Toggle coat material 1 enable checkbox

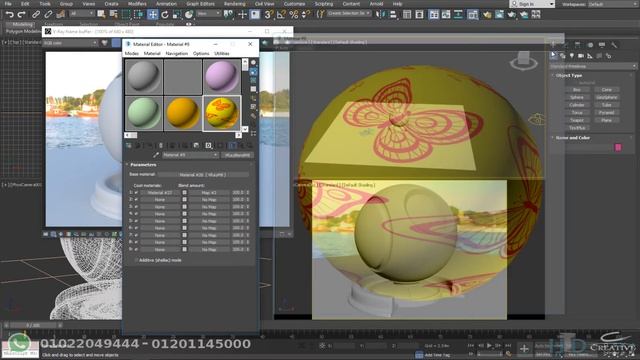point(136,193)
